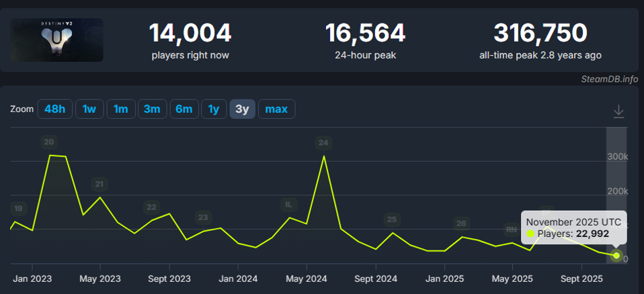
Task: Select the 1w zoom range
Action: tap(89, 109)
